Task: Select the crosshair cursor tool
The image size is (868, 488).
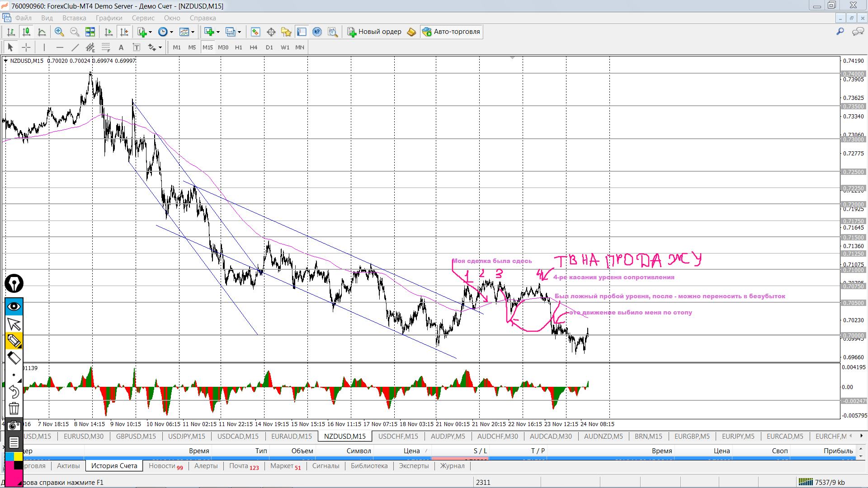Action: (26, 47)
